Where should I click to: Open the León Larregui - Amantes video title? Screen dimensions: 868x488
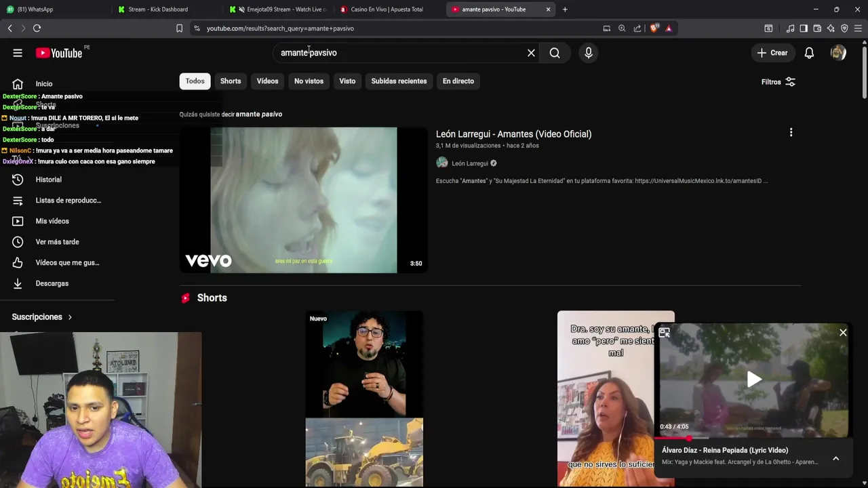513,134
